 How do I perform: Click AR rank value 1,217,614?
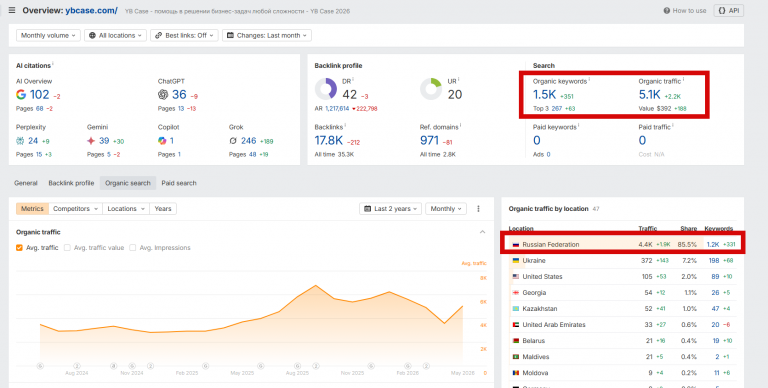pos(337,108)
